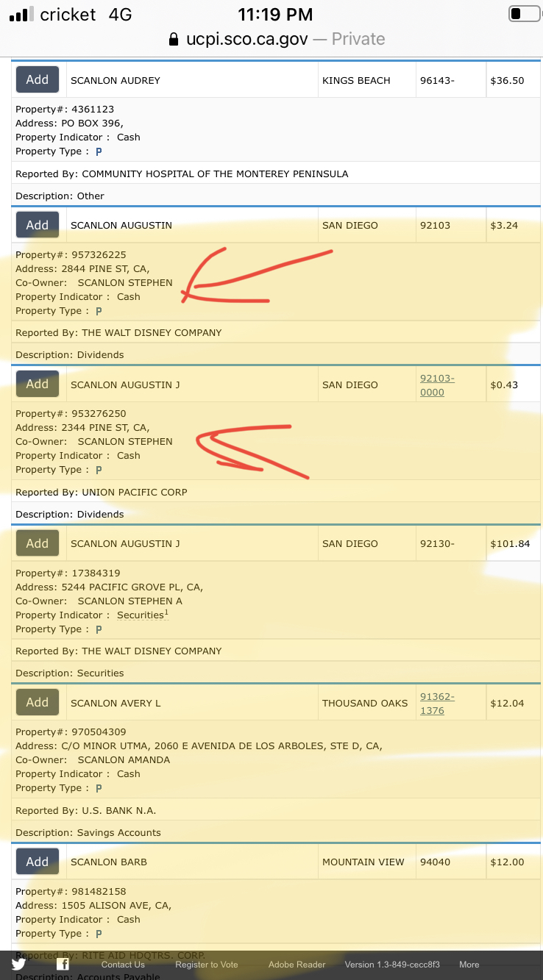This screenshot has height=980, width=543.
Task: Add SCANLON AUGUSTIN property worth $3.24
Action: 38,225
